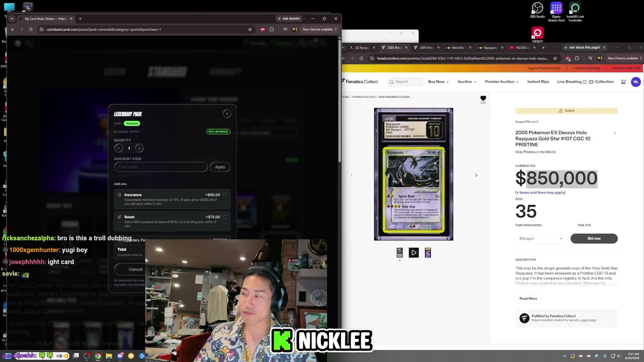Open the Elgato Stream Deck desktop shortcut
The image size is (644, 362).
pyautogui.click(x=556, y=12)
